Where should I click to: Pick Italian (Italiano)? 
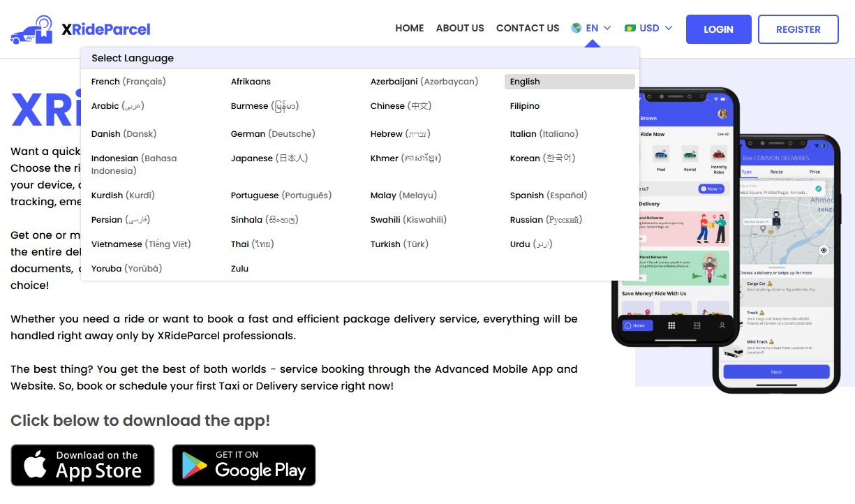pyautogui.click(x=544, y=134)
